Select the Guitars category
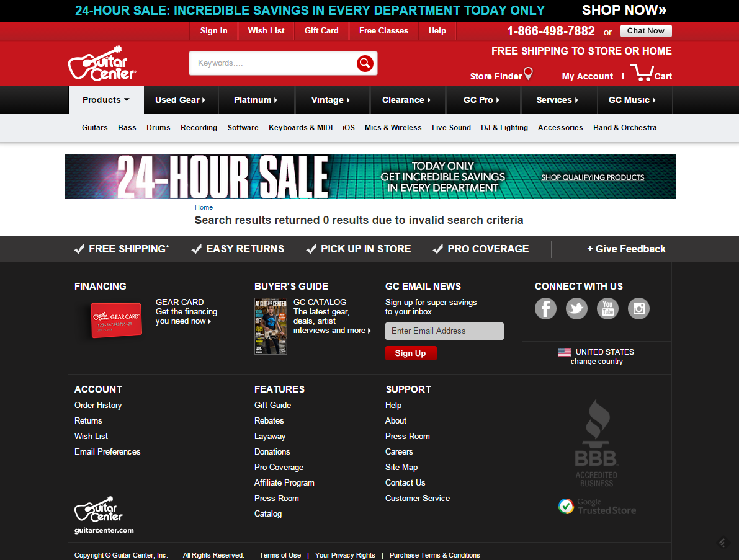The image size is (739, 560). (x=95, y=128)
